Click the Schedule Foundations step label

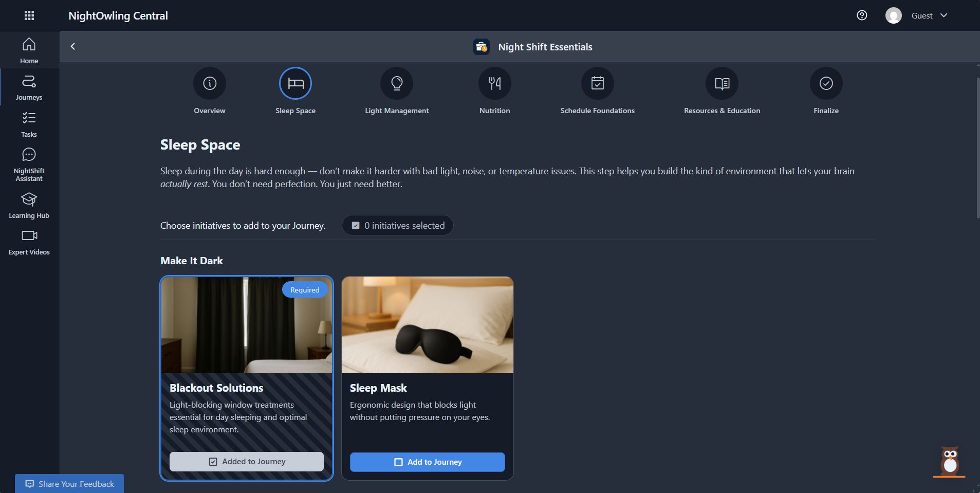click(x=598, y=111)
